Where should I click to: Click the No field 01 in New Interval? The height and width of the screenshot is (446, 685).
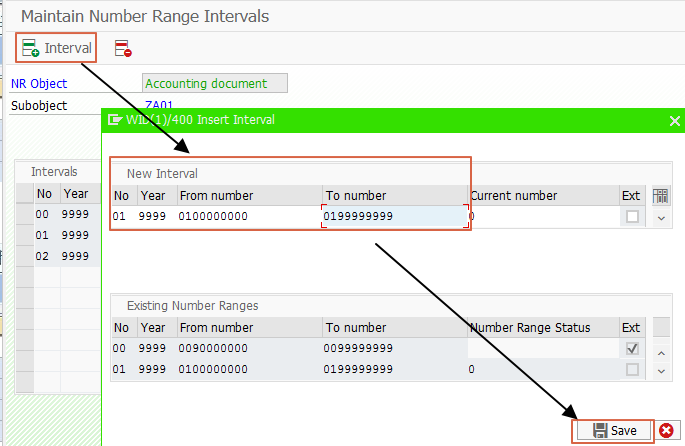[124, 216]
